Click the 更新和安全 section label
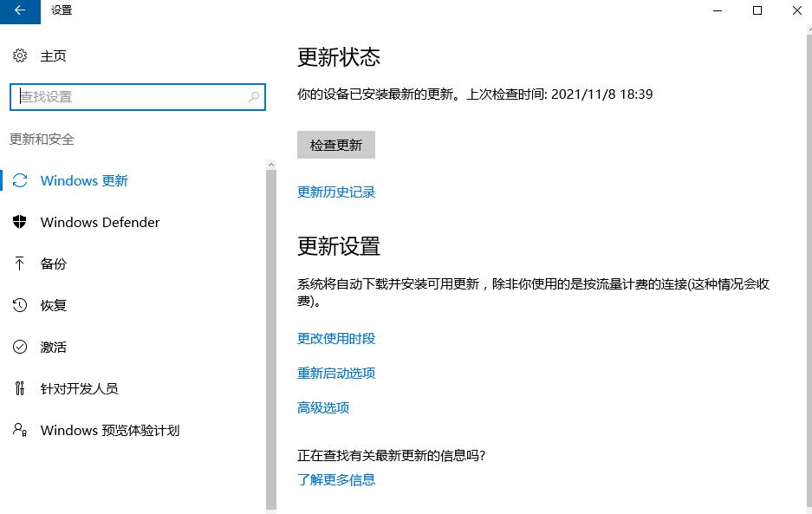Viewport: 812px width, 514px height. pyautogui.click(x=42, y=139)
